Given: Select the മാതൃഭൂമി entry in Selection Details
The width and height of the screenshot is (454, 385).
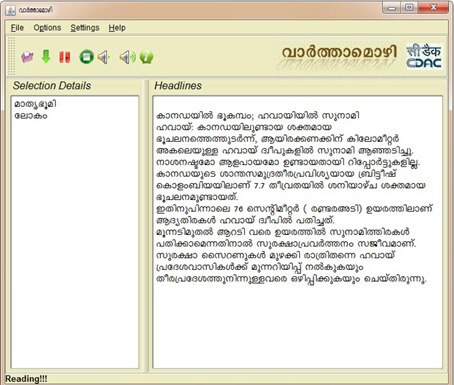Looking at the screenshot, I should click(x=35, y=104).
